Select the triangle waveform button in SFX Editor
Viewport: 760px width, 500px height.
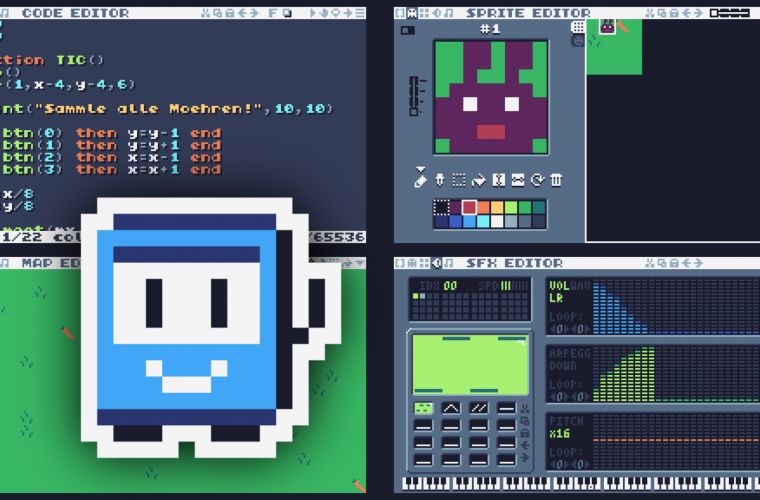451,408
